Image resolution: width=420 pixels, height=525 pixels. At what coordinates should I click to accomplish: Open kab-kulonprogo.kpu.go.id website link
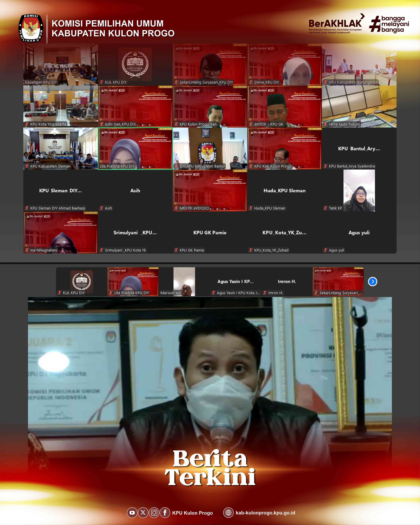[265, 513]
